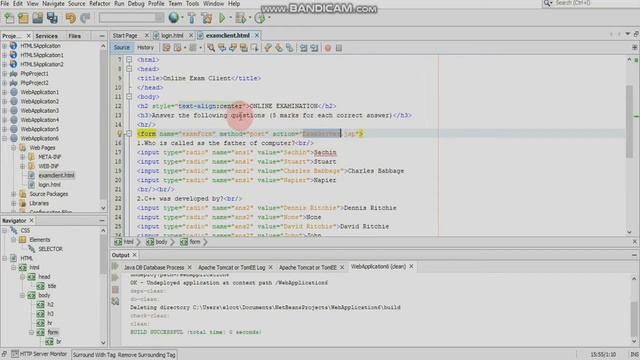Click the Debug Project toolbar icon
The height and width of the screenshot is (360, 640).
pos(240,18)
